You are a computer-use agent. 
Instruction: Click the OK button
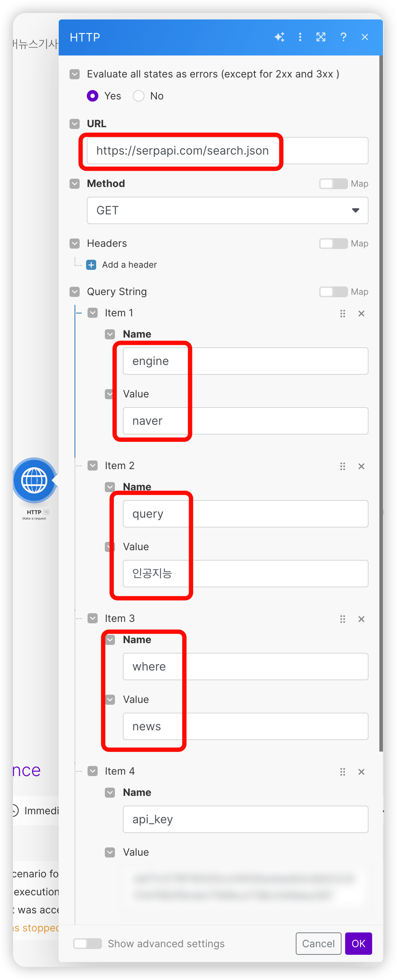tap(358, 944)
